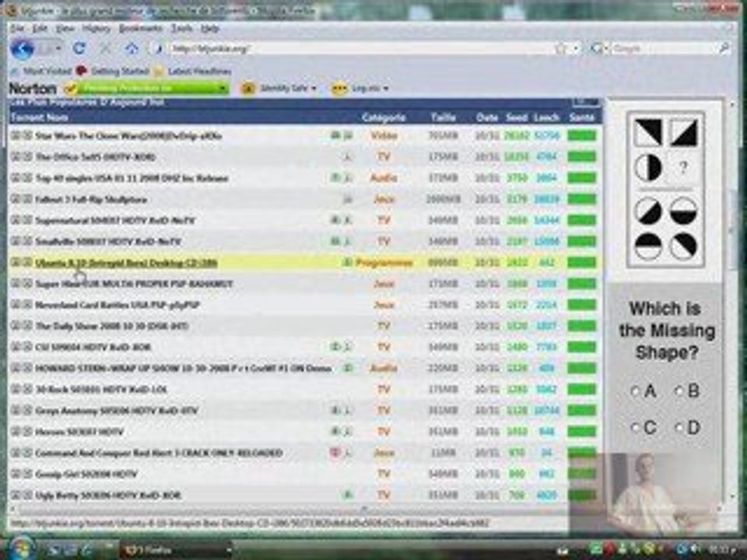The image size is (747, 560).
Task: Click green Sante bar in Star Wars row
Action: 582,135
